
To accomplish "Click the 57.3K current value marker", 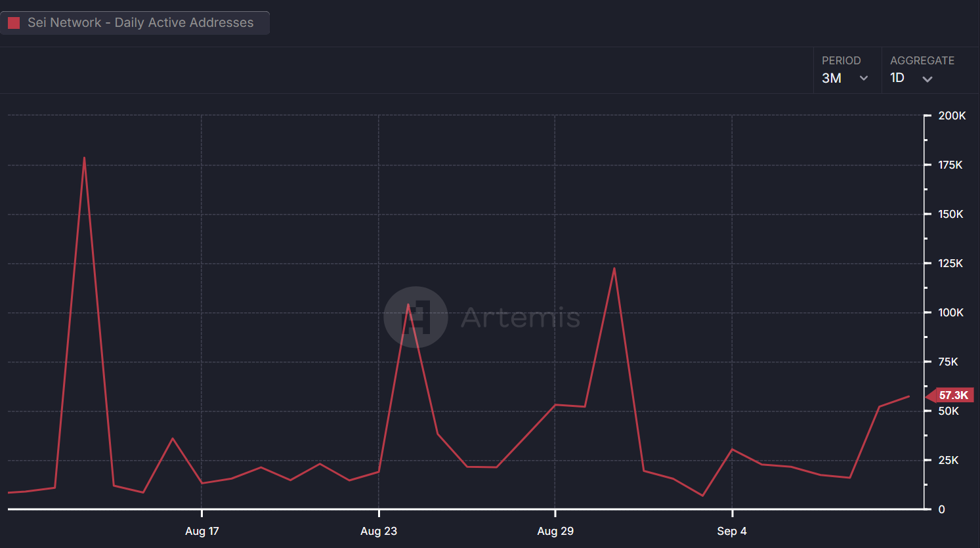I will click(x=950, y=395).
